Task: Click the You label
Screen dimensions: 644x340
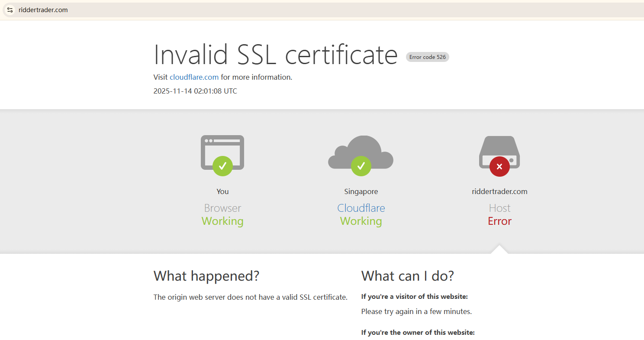Action: coord(222,191)
